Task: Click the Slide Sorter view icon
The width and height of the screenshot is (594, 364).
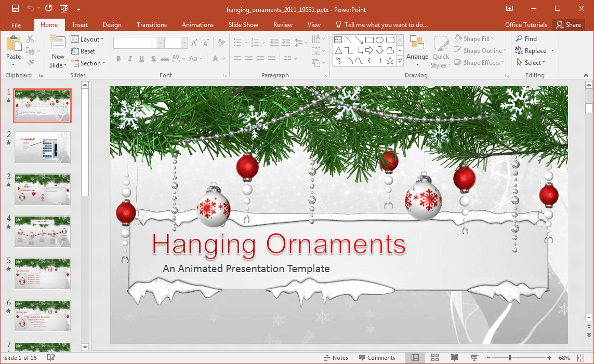Action: 435,358
